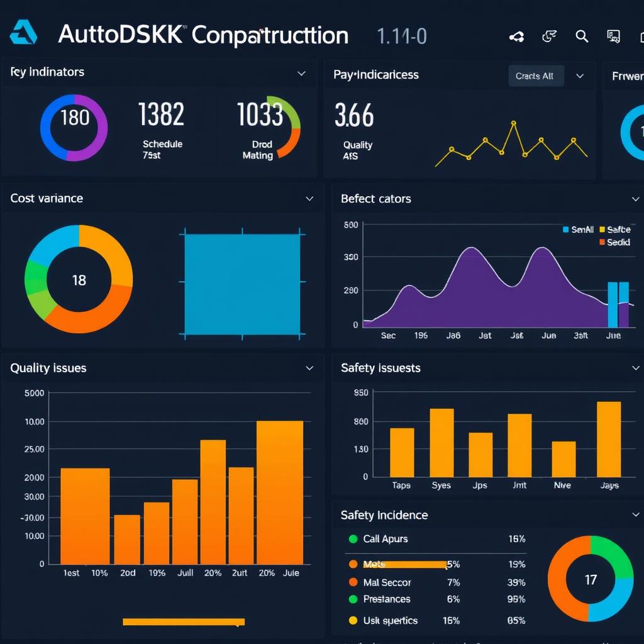Collapse the Befect cators panel chevron
The image size is (644, 644).
tap(635, 199)
